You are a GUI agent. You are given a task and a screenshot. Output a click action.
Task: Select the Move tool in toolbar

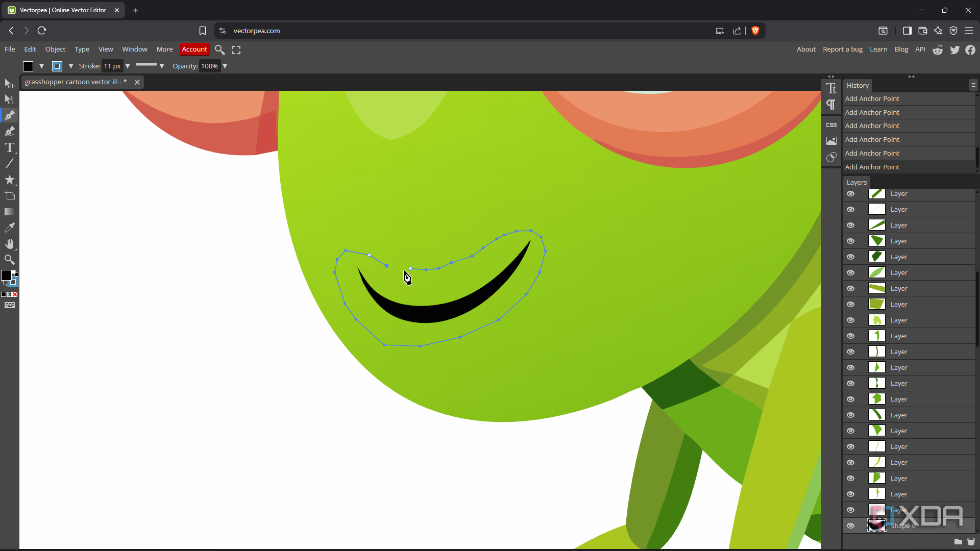(x=9, y=83)
